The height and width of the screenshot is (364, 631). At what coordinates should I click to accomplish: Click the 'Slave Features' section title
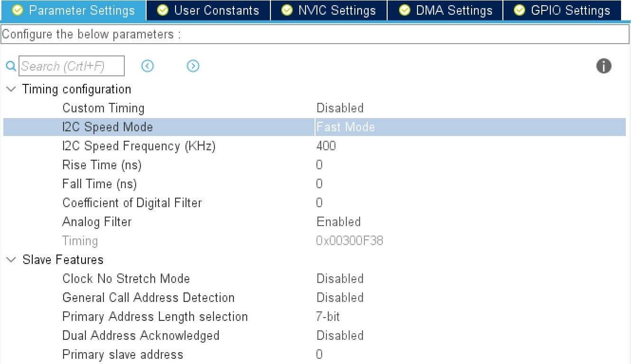(x=63, y=260)
